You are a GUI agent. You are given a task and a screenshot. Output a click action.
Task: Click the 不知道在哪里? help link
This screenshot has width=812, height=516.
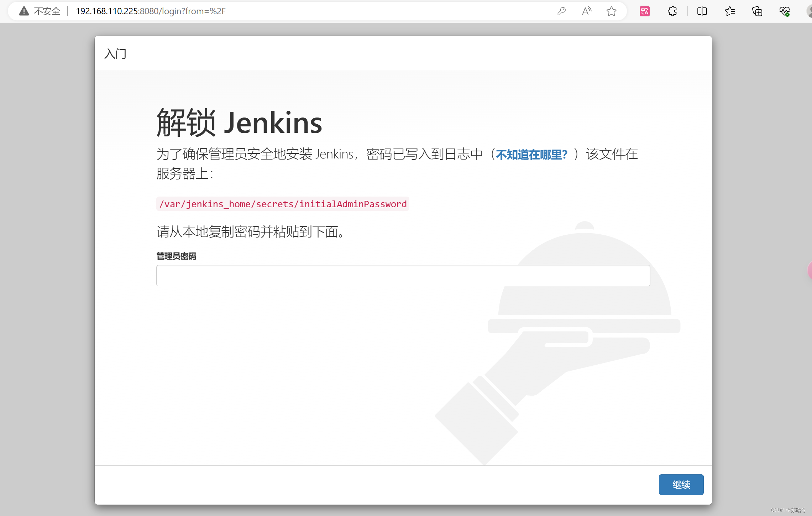tap(531, 155)
